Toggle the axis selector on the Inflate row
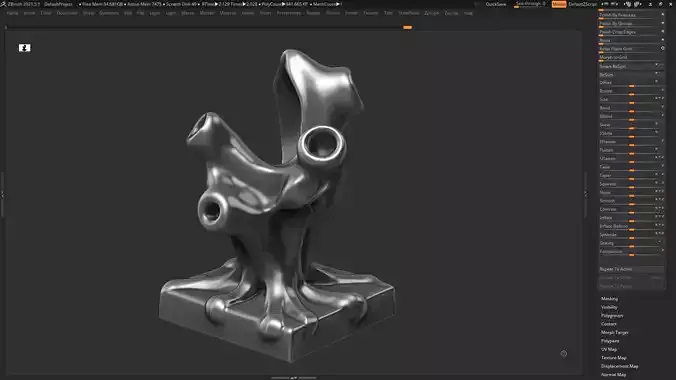Viewport: 676px width, 380px height. coord(660,217)
